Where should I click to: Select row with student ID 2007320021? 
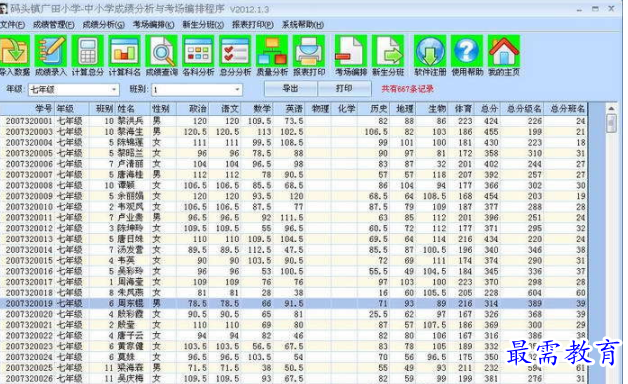coord(294,325)
